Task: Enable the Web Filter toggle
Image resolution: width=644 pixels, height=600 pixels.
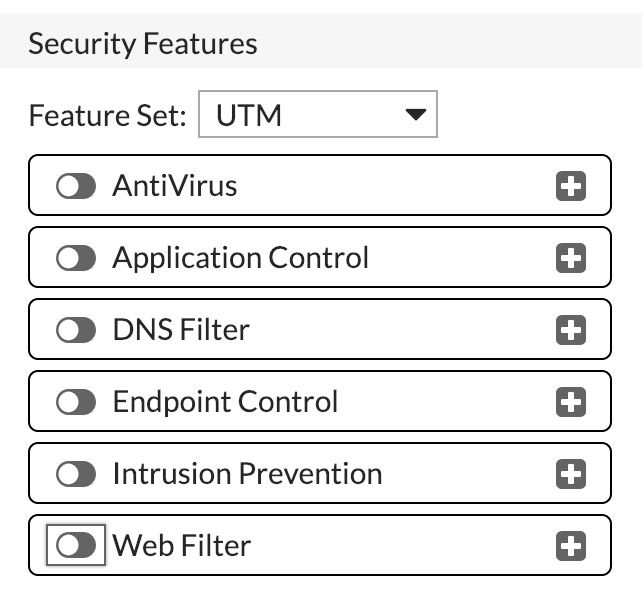Action: (76, 546)
